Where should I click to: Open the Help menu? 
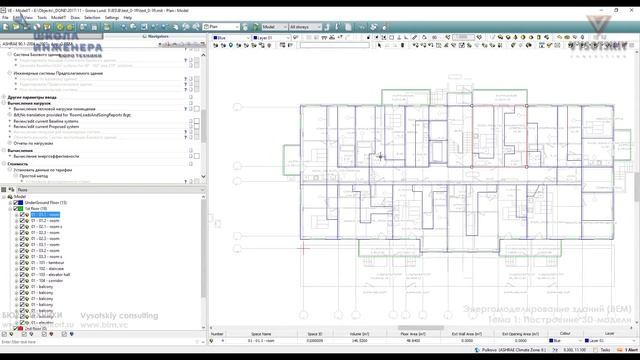pyautogui.click(x=128, y=18)
